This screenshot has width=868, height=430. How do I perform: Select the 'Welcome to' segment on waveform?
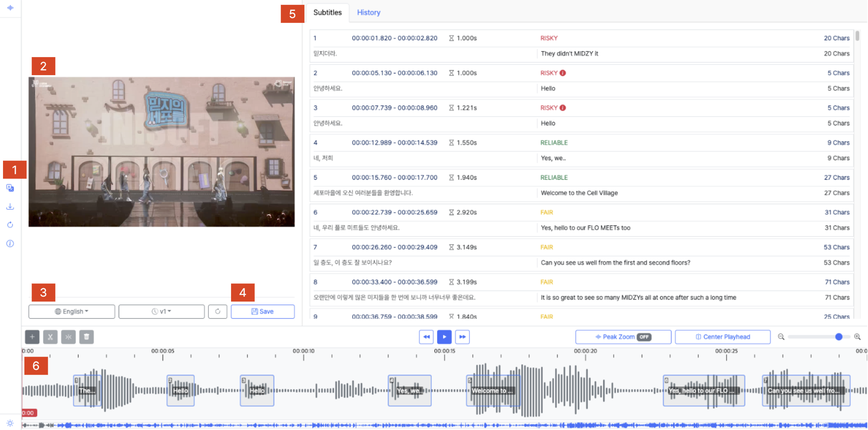(x=493, y=391)
